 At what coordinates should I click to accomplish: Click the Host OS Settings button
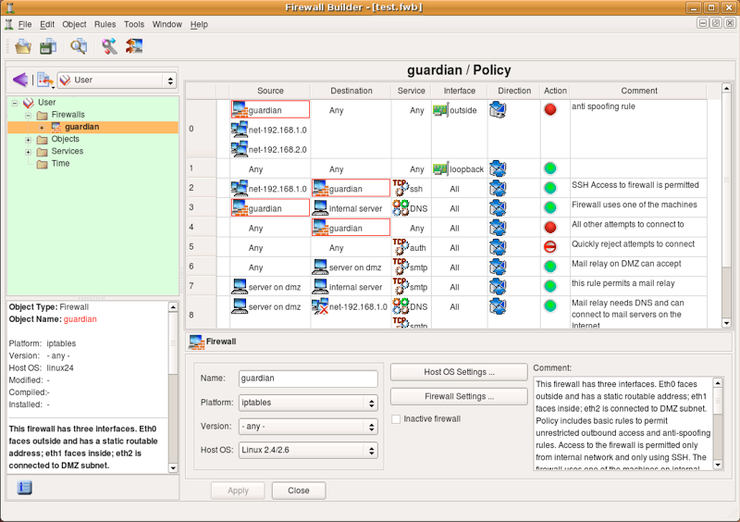pos(458,372)
